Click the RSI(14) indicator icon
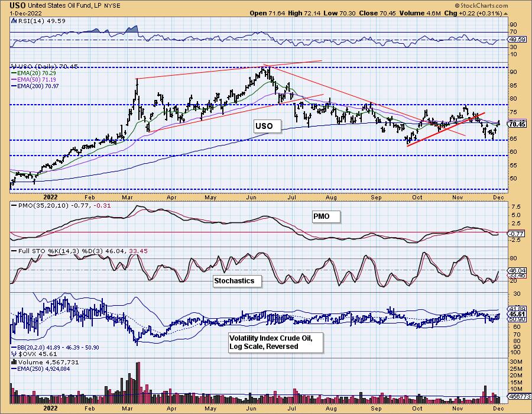Image resolution: width=532 pixels, height=414 pixels. click(14, 21)
